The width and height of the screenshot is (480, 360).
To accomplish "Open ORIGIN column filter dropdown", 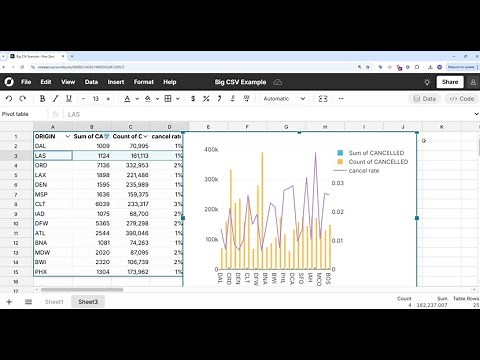I will tap(68, 136).
